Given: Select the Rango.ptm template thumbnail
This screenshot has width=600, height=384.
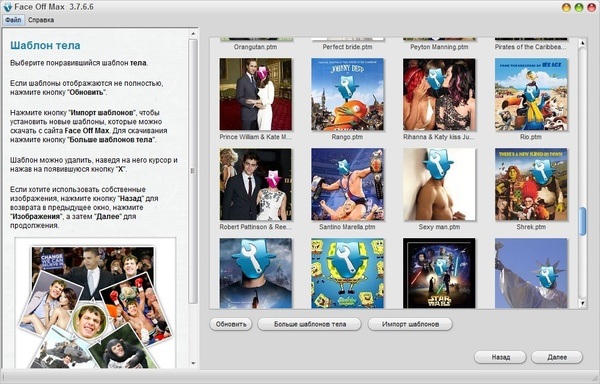Looking at the screenshot, I should pos(347,94).
